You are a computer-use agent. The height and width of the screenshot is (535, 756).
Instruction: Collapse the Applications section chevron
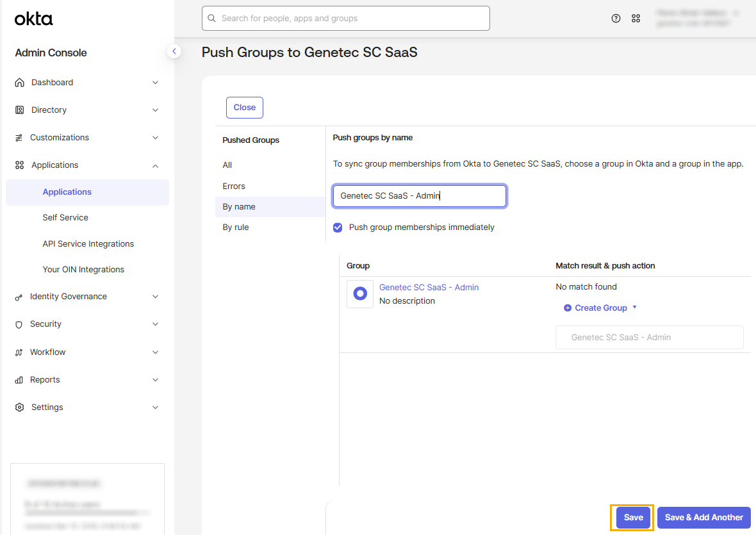[x=155, y=166]
